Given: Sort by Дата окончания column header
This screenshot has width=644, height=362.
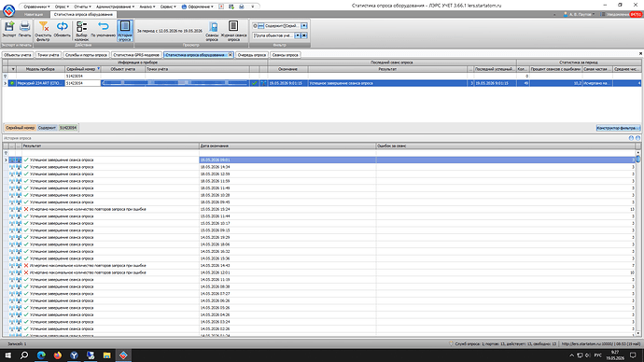Looking at the screenshot, I should (x=287, y=146).
